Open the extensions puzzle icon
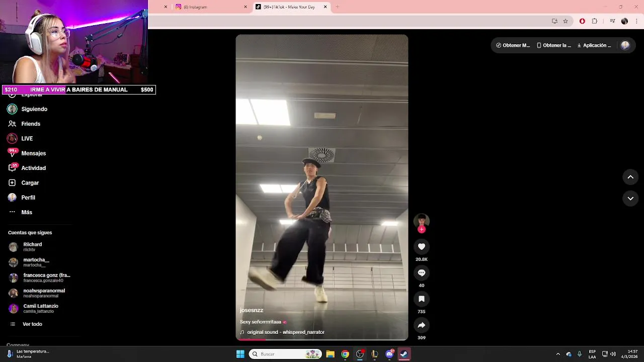 pos(595,21)
